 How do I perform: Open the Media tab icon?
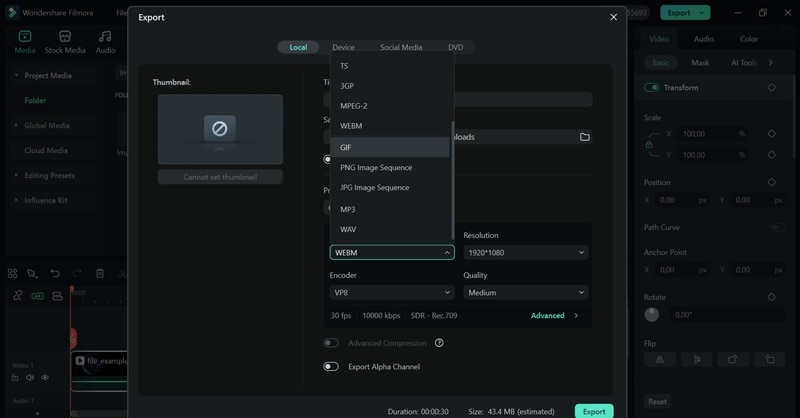(x=24, y=36)
